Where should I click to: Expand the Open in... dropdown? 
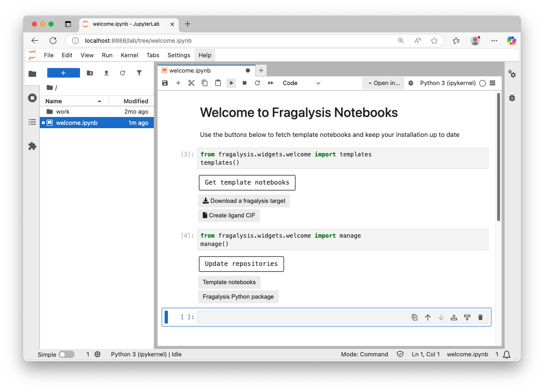384,83
